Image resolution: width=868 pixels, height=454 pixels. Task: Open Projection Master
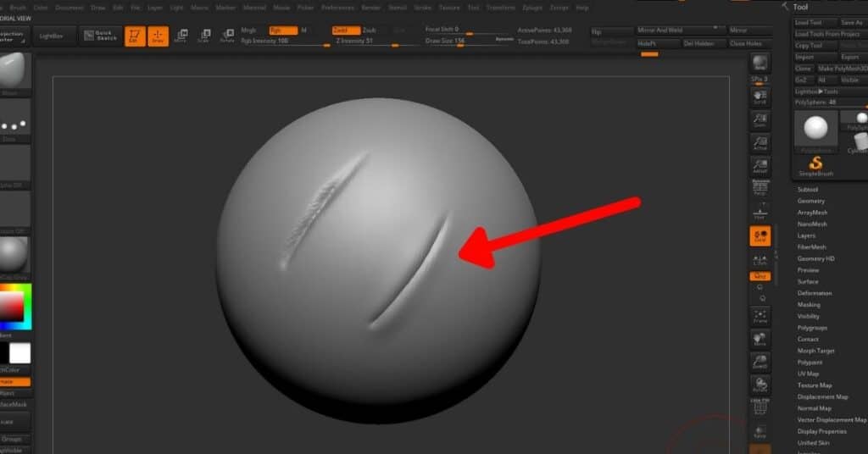(x=14, y=36)
